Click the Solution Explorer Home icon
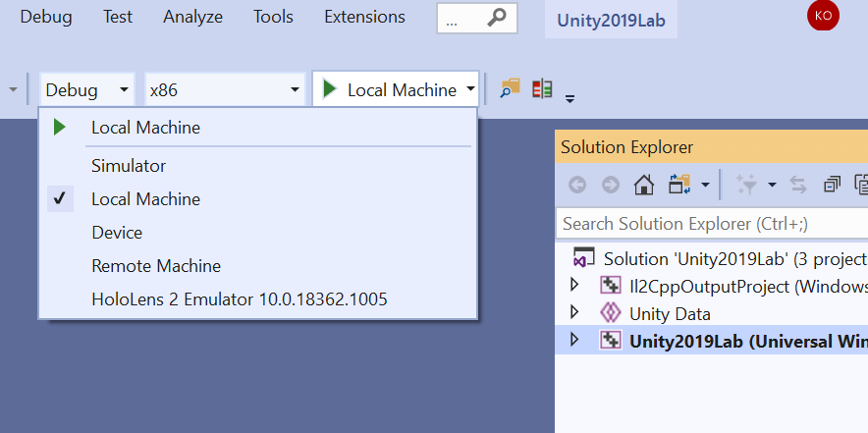The image size is (868, 433). [644, 185]
